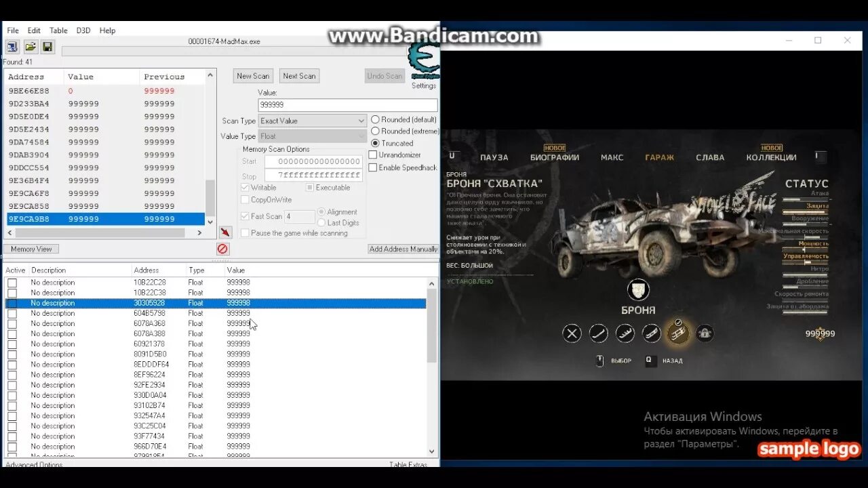
Task: Select table row with address 30305928
Action: 216,303
